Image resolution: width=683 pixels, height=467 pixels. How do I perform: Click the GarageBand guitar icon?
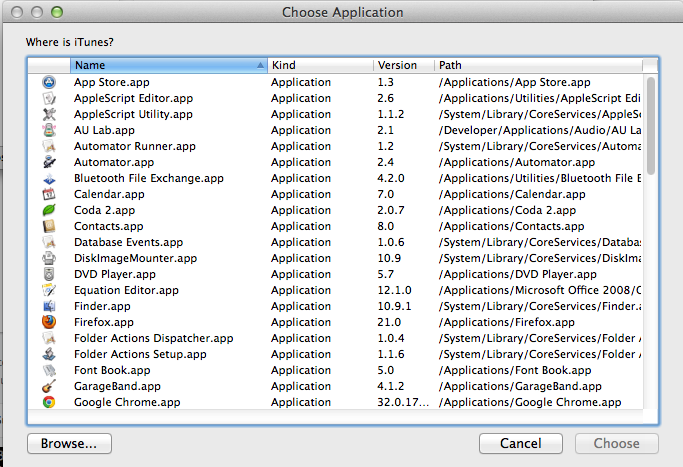49,386
